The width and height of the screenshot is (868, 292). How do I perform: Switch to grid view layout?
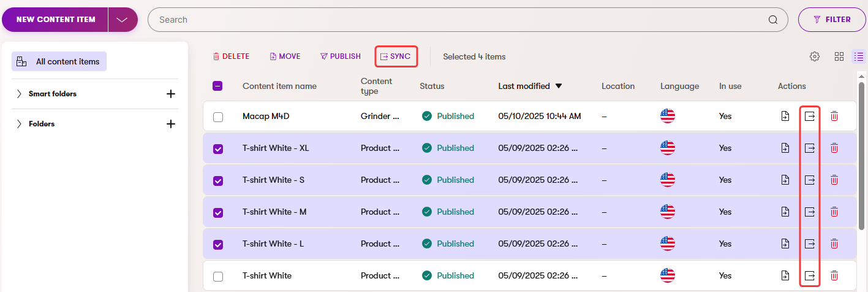[839, 56]
